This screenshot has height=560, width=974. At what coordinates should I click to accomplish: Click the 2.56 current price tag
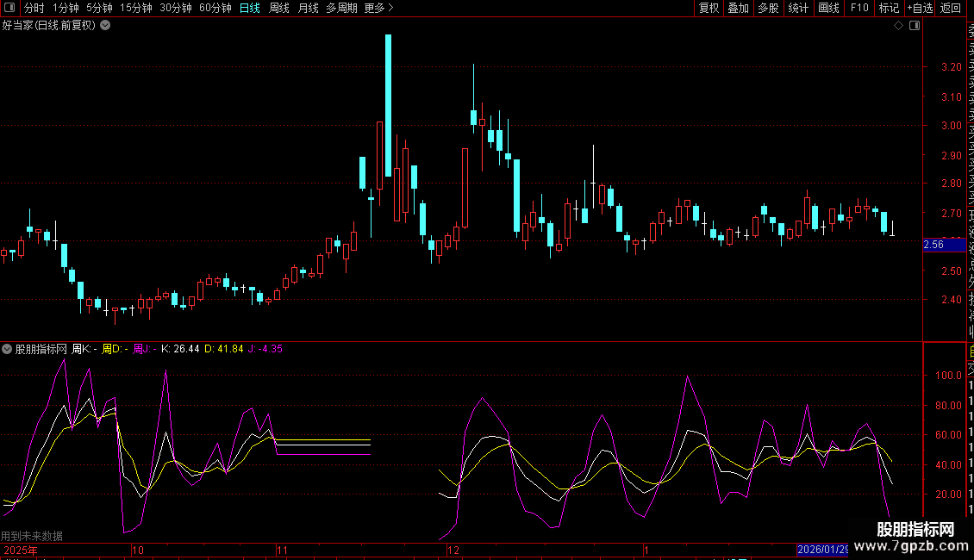point(944,245)
